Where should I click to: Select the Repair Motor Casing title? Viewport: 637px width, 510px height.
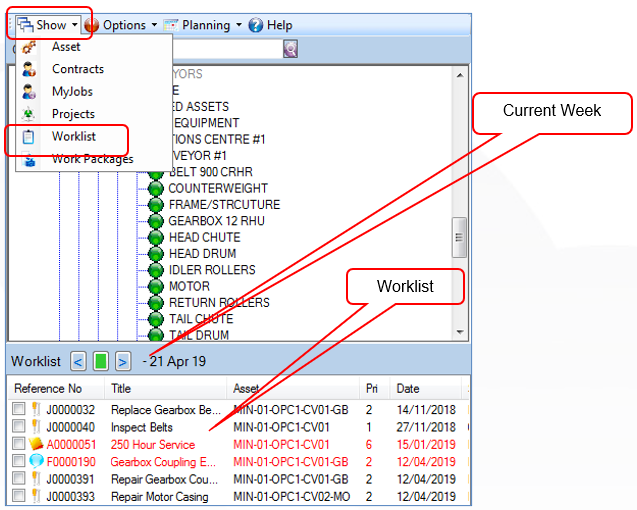pyautogui.click(x=160, y=497)
